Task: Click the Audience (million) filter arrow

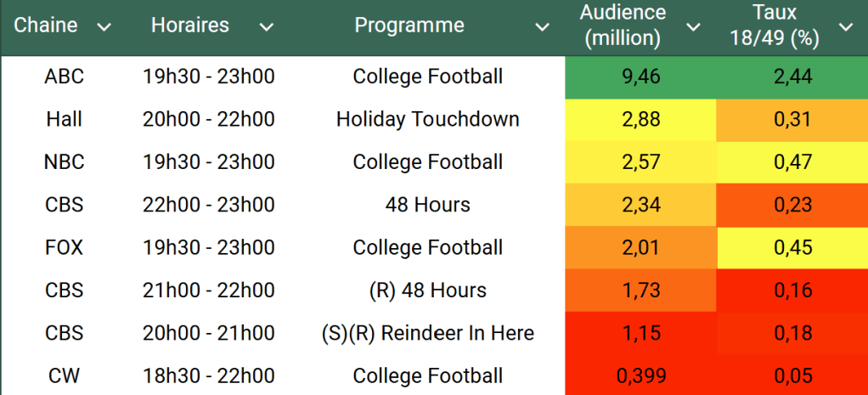Action: pyautogui.click(x=693, y=27)
